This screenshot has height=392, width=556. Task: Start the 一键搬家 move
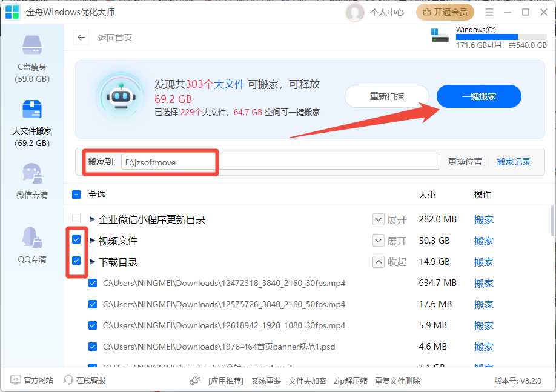tap(478, 96)
